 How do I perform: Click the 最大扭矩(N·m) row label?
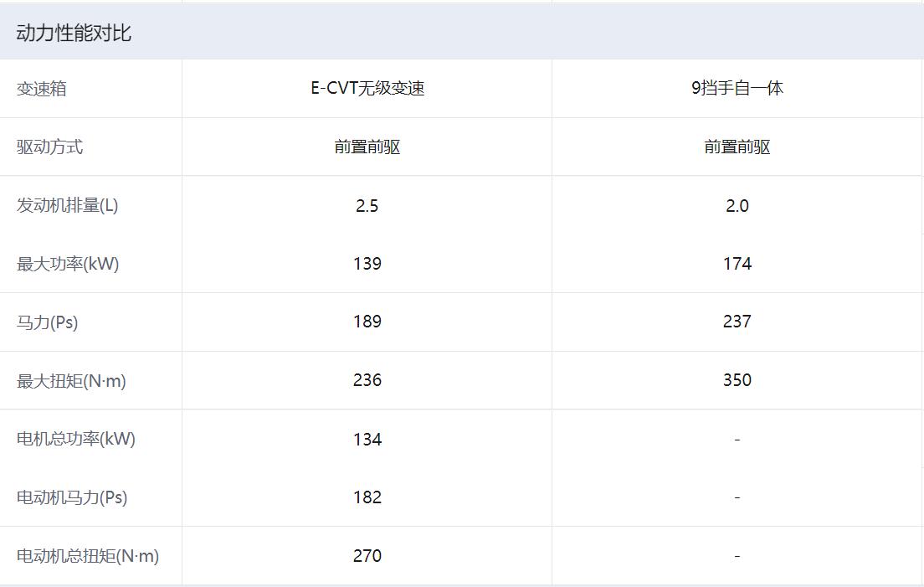(71, 381)
